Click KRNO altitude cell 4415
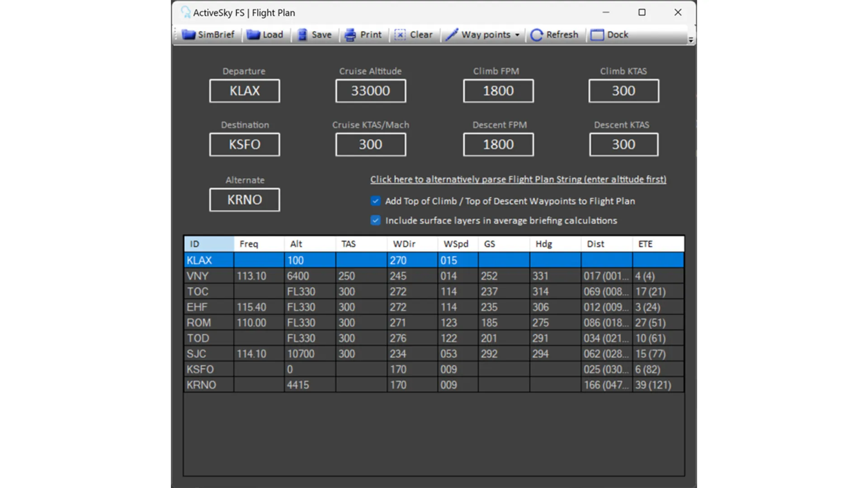The image size is (868, 488). pos(310,385)
